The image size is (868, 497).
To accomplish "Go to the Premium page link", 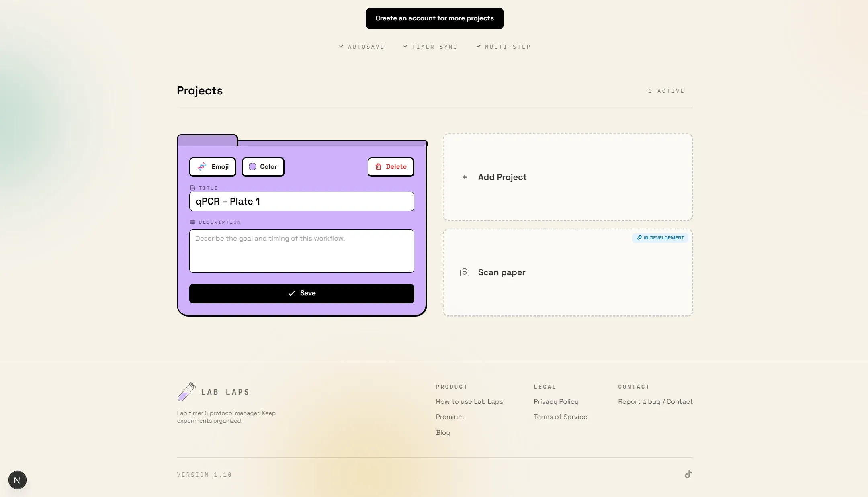I will (450, 417).
